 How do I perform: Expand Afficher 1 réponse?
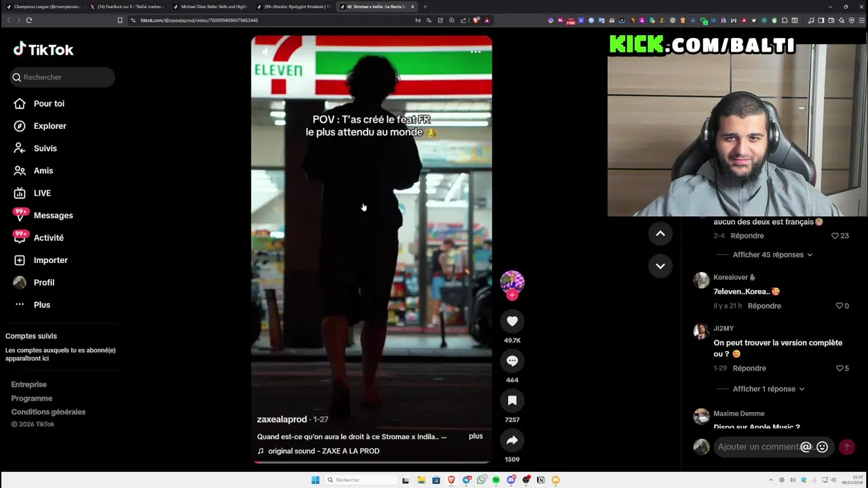[x=768, y=389]
